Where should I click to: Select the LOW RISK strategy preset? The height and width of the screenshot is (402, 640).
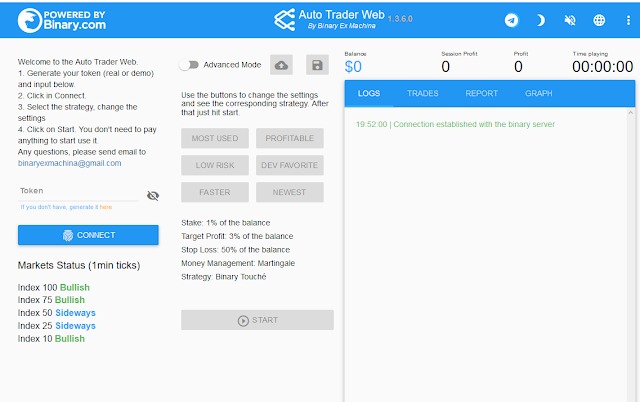coord(215,165)
